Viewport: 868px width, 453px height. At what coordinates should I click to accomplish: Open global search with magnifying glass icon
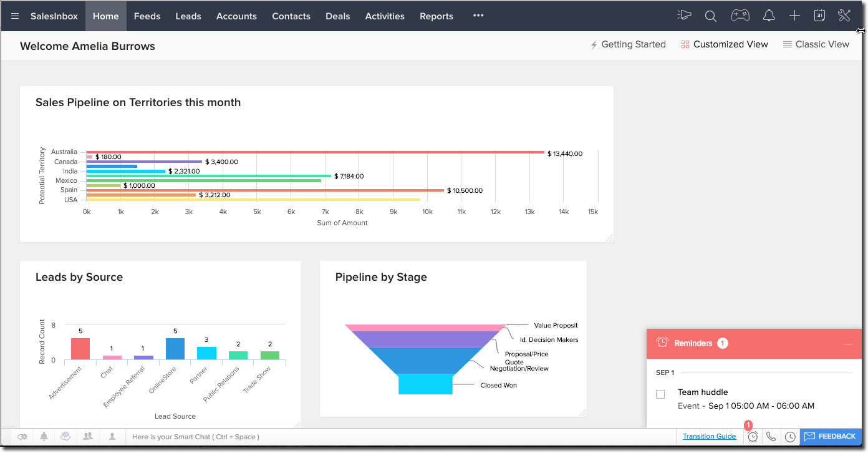coord(710,15)
